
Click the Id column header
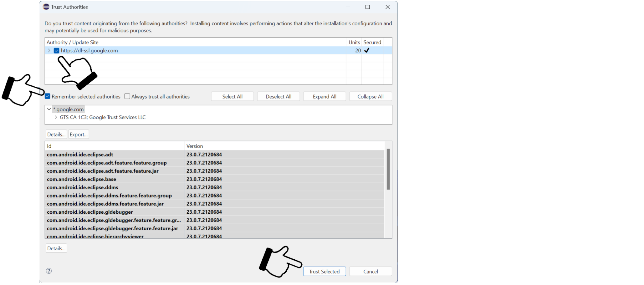pos(115,146)
